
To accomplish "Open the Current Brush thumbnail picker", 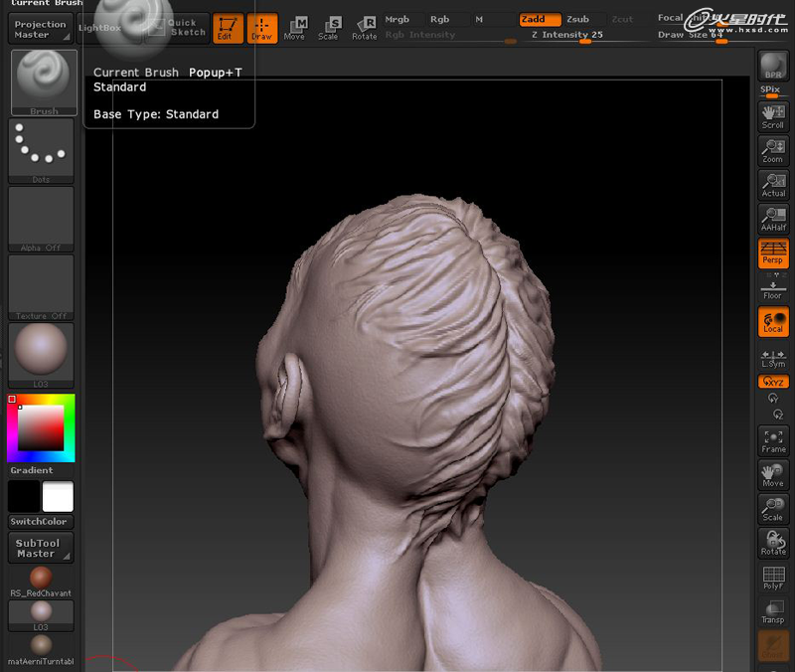I will 44,83.
